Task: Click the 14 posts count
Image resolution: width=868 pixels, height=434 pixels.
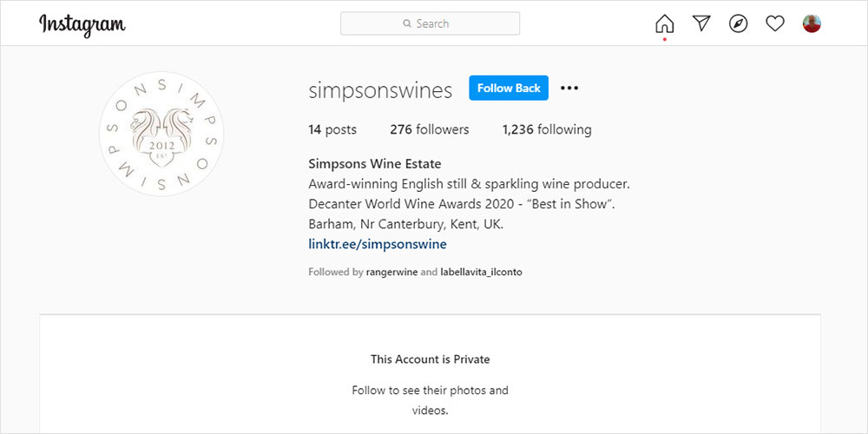Action: (x=332, y=129)
